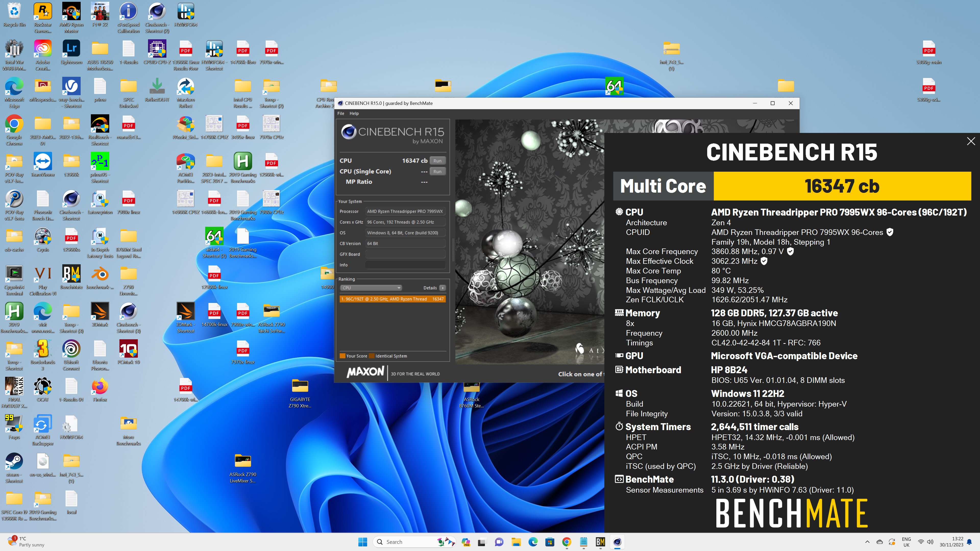Open the Cygwin64 Terminal icon
The image size is (980, 551).
14,281
